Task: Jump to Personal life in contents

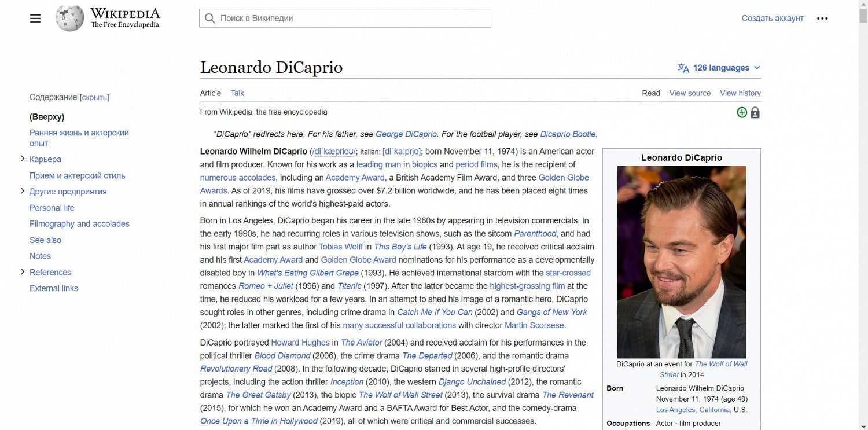Action: (x=52, y=208)
